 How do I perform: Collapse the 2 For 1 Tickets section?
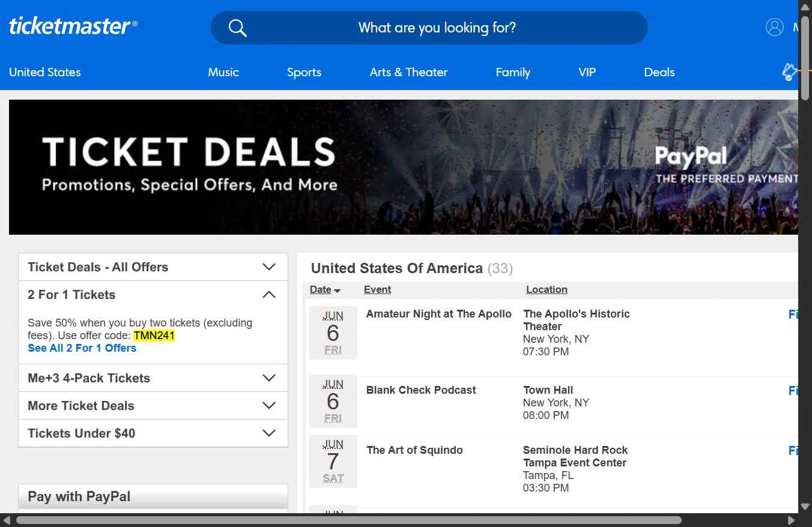tap(269, 295)
